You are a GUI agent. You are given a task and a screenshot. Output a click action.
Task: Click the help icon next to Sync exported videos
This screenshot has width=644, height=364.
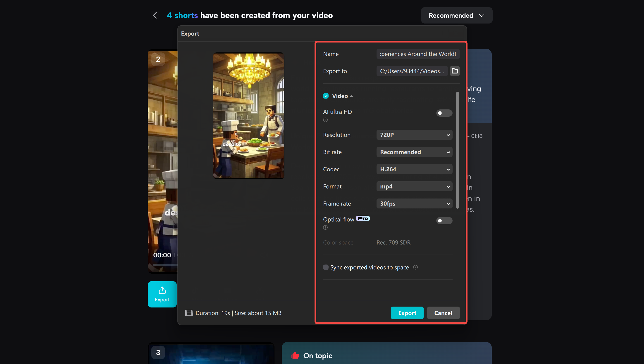pyautogui.click(x=415, y=267)
